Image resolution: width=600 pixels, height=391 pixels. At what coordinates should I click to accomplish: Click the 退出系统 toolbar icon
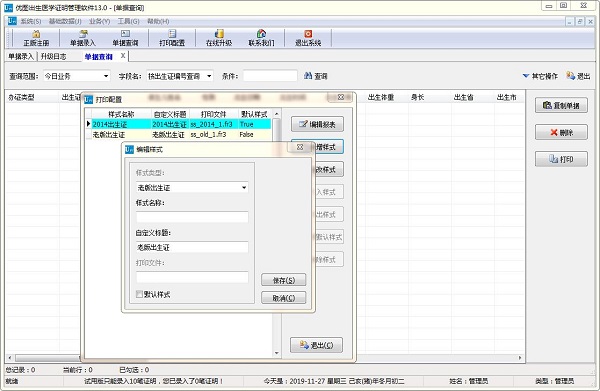308,34
